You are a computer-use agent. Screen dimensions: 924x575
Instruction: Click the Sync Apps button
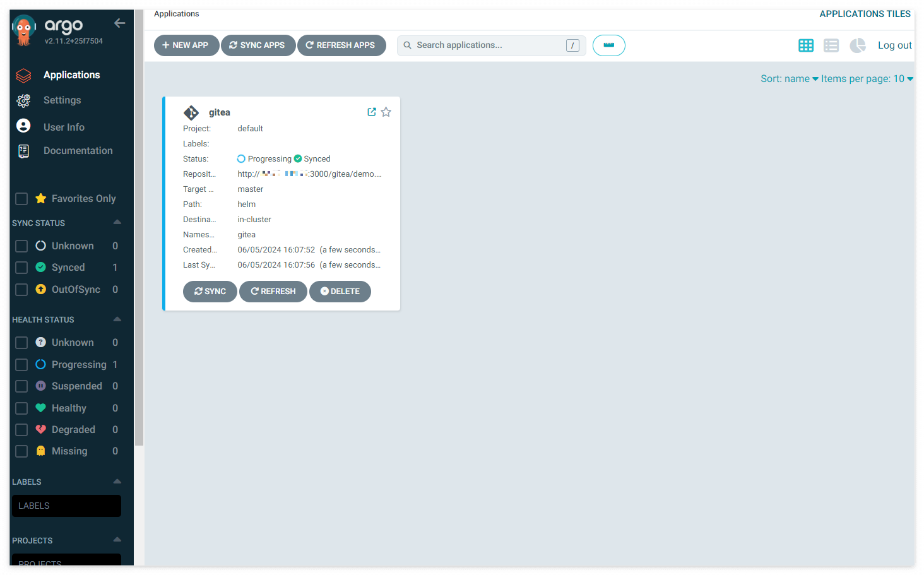pyautogui.click(x=258, y=45)
